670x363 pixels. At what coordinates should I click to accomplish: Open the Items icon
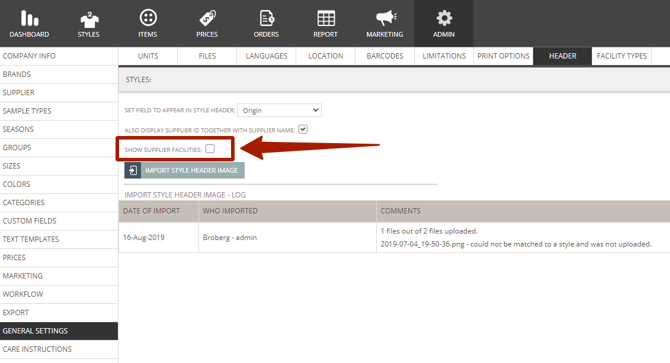pos(148,18)
